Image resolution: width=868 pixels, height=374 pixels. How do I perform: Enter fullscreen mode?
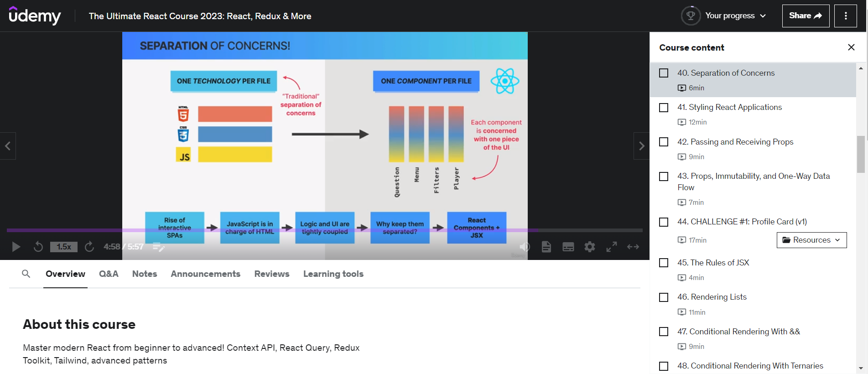pyautogui.click(x=611, y=247)
